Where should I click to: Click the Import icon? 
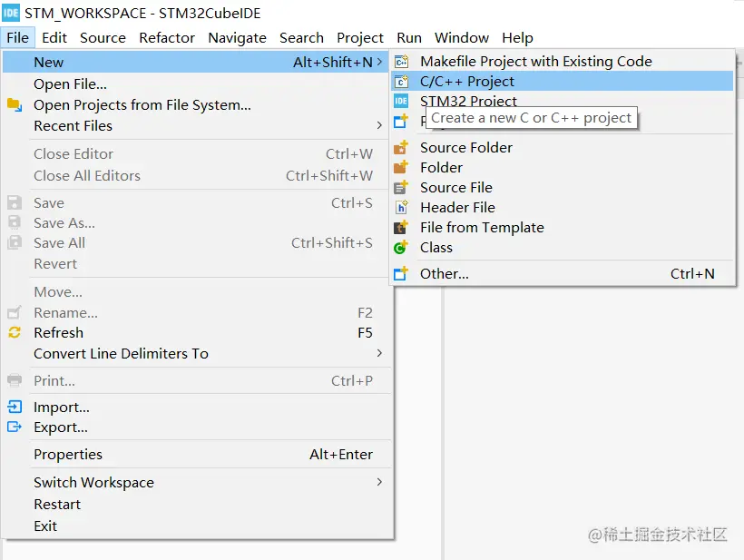[x=15, y=407]
